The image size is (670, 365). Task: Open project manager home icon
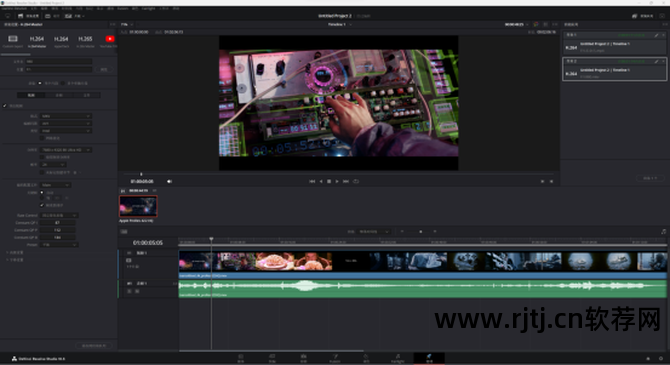click(x=648, y=359)
